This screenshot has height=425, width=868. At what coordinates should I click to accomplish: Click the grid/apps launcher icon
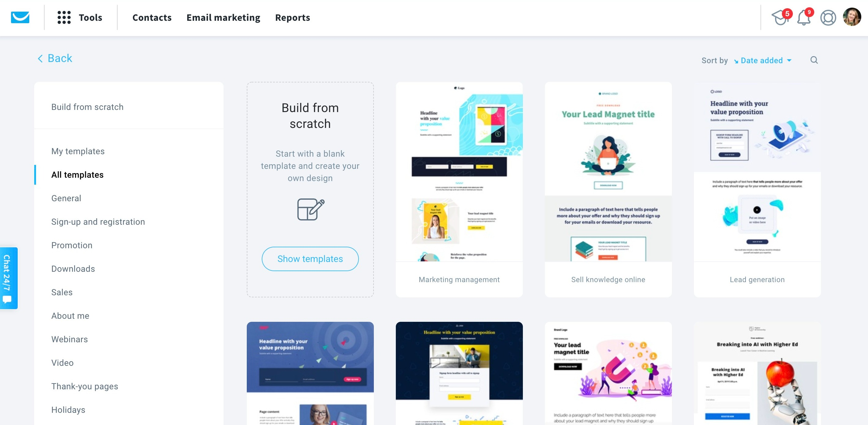tap(63, 17)
